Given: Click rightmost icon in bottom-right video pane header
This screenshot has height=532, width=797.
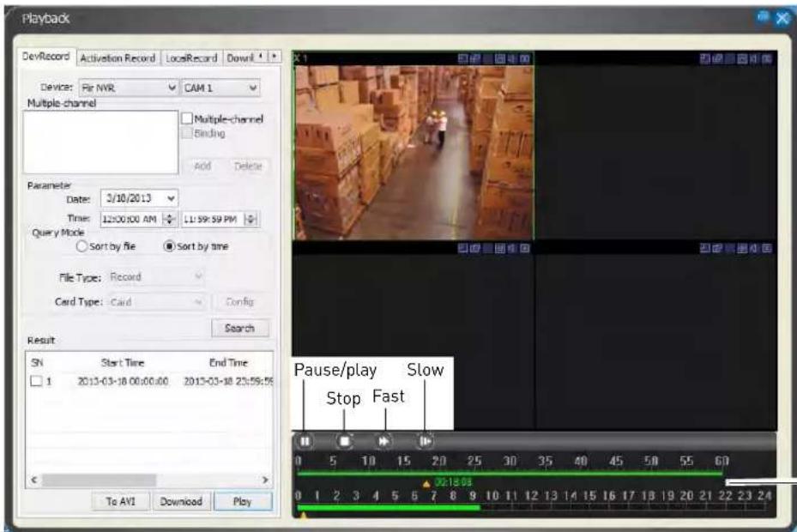Looking at the screenshot, I should (767, 248).
